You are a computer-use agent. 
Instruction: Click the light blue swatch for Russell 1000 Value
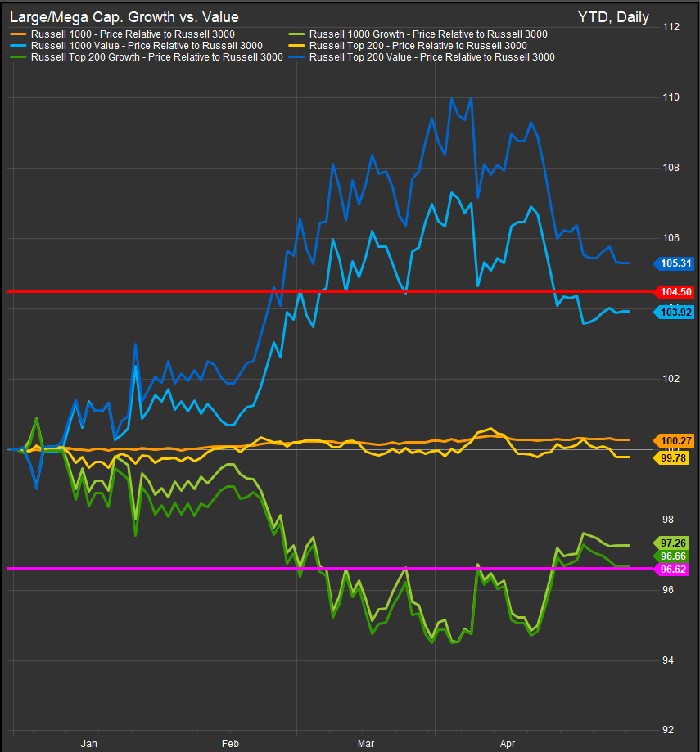click(18, 46)
